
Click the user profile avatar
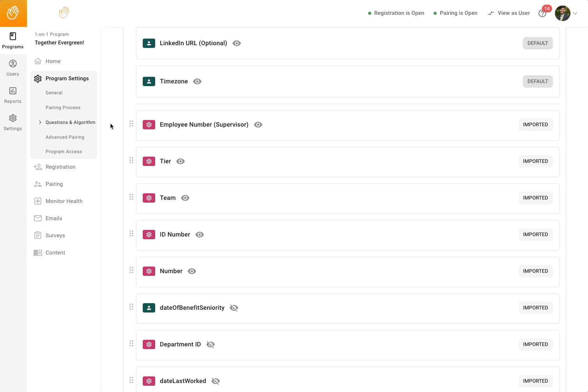tap(563, 13)
